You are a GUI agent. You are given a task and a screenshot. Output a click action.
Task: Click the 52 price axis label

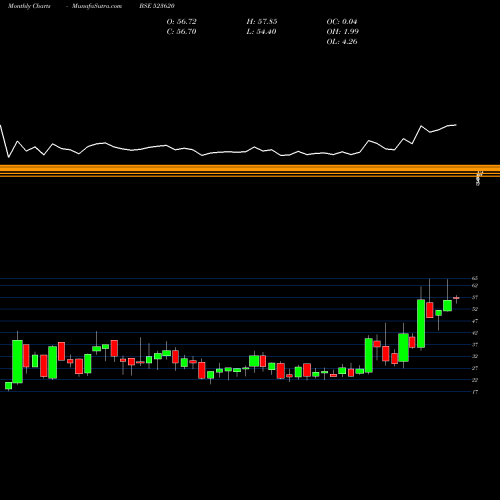pos(475,309)
